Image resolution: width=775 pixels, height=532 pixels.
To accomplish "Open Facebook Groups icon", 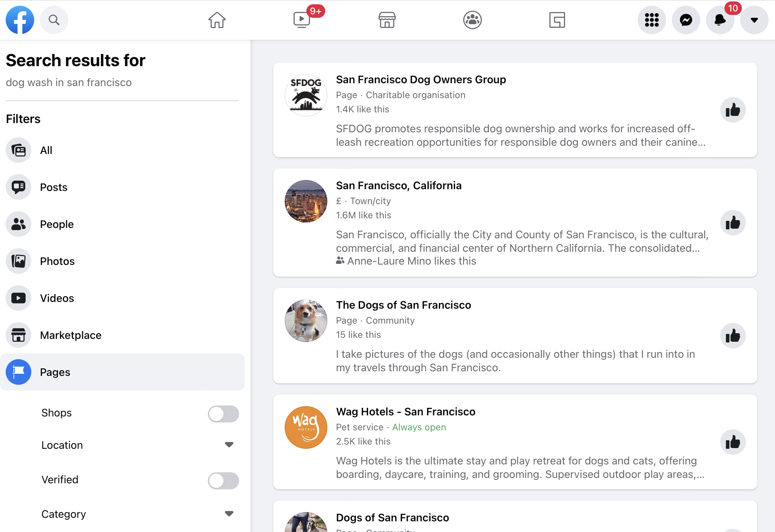I will click(472, 20).
